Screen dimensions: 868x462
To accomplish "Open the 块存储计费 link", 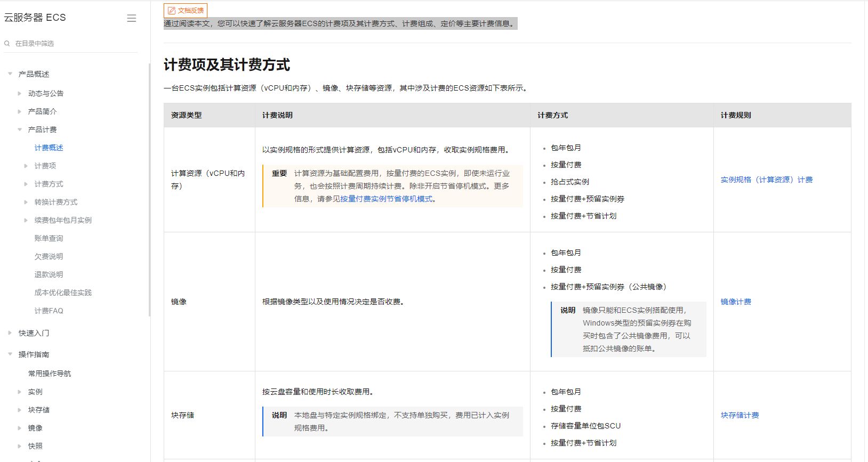I will click(x=740, y=415).
